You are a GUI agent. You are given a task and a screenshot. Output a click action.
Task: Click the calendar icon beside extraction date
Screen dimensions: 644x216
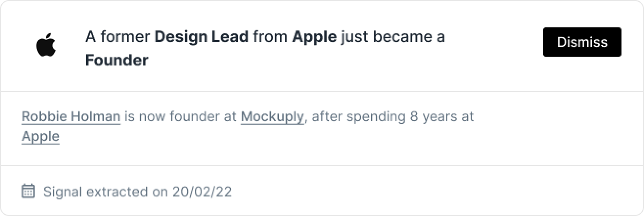pos(29,191)
